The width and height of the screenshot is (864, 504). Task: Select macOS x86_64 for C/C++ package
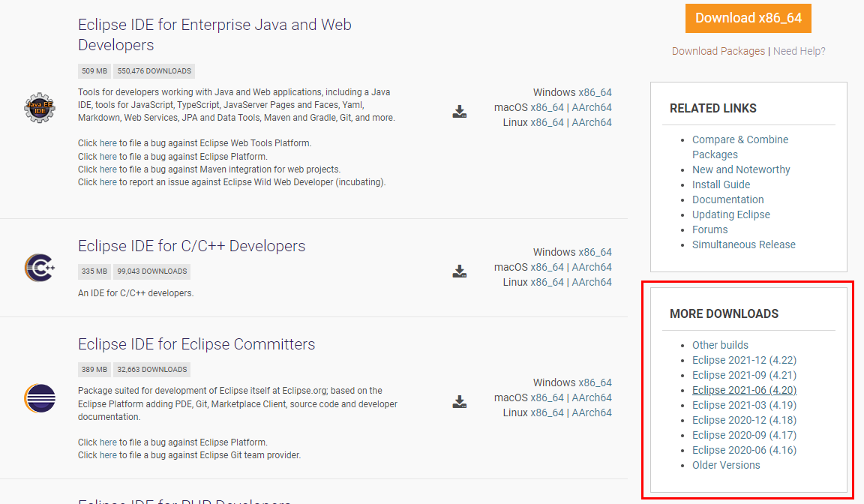(x=547, y=267)
